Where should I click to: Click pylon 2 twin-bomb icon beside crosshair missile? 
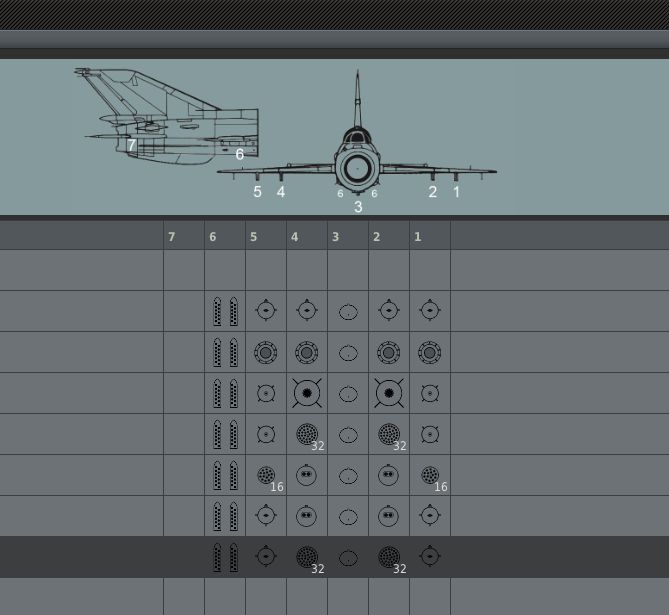pyautogui.click(x=388, y=516)
